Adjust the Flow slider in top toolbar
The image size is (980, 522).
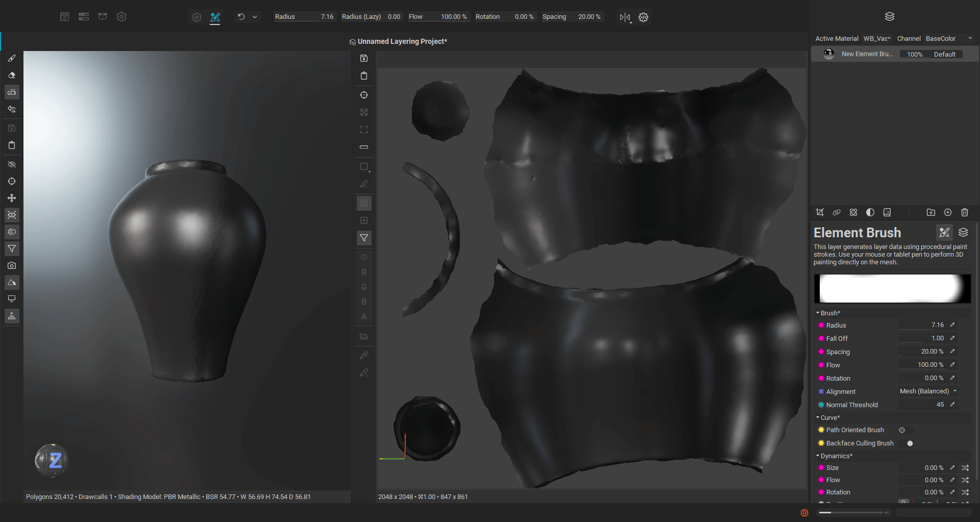[438, 17]
